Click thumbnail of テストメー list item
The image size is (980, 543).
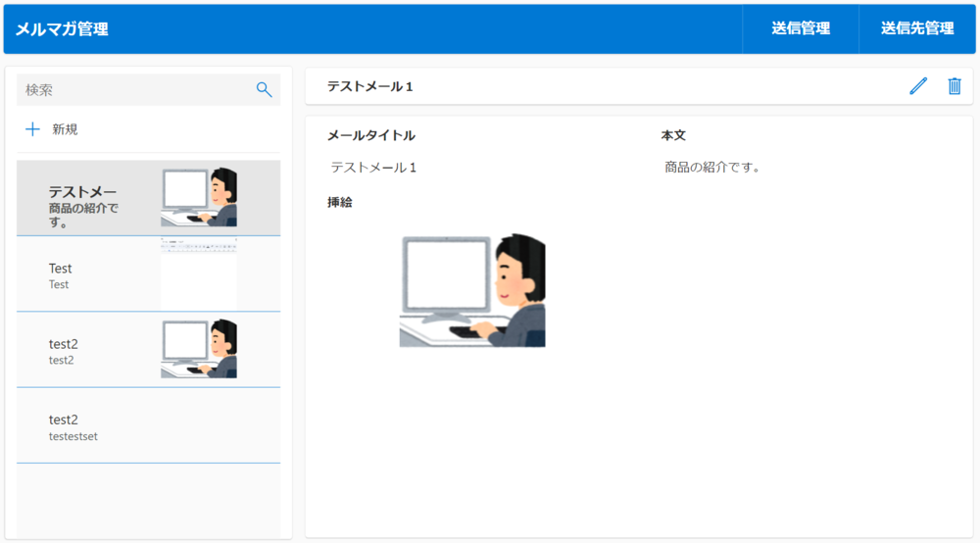point(199,197)
